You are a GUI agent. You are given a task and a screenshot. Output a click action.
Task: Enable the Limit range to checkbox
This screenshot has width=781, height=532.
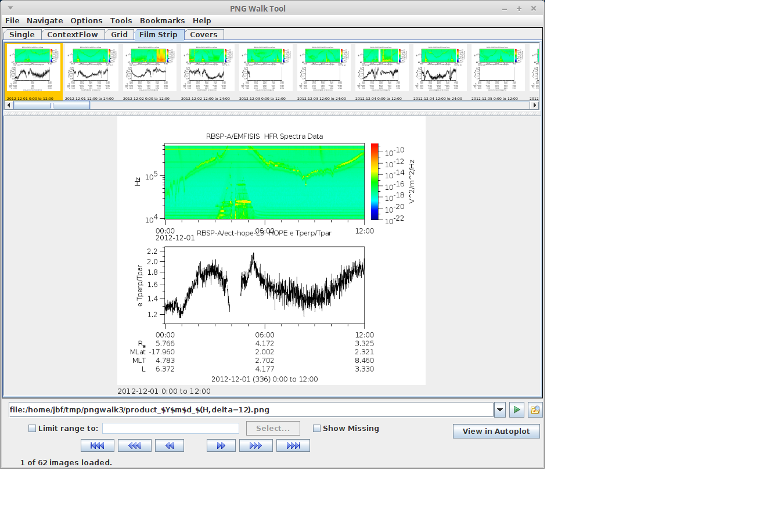coord(33,429)
